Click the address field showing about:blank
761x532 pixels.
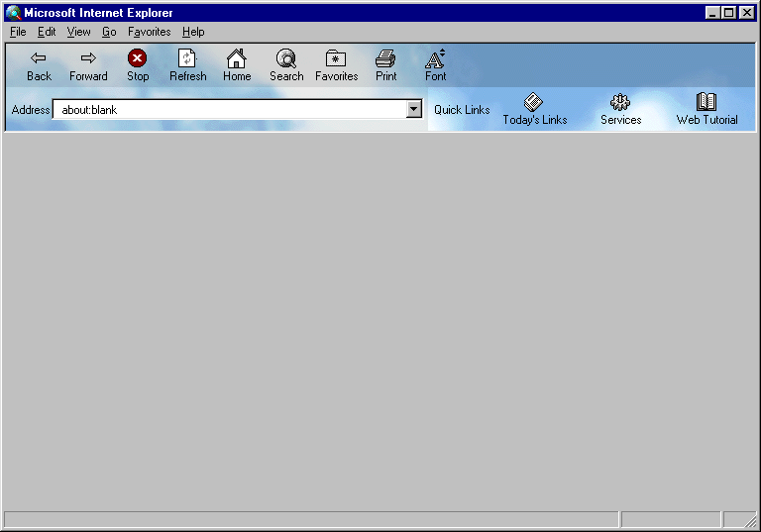(230, 109)
